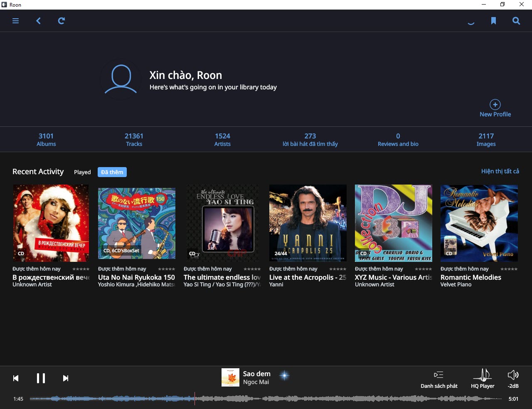This screenshot has height=409, width=532.
Task: Click the New Profile label
Action: [495, 114]
